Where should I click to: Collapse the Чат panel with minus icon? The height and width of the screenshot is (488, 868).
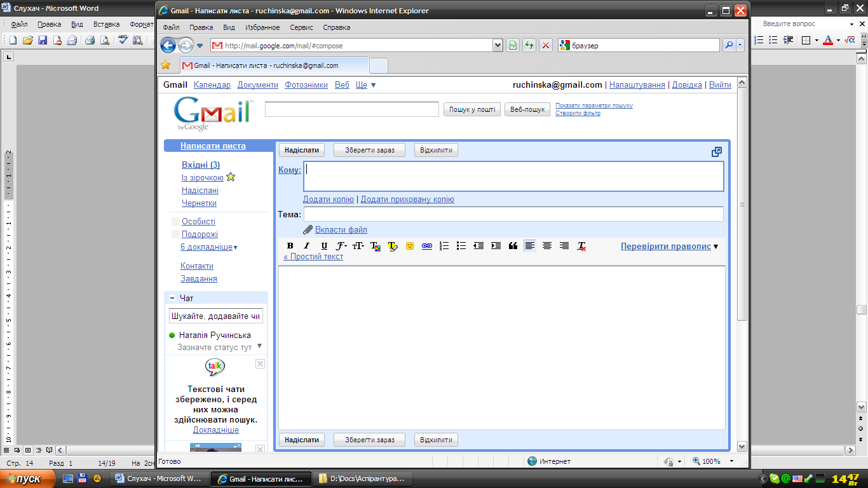click(x=172, y=298)
